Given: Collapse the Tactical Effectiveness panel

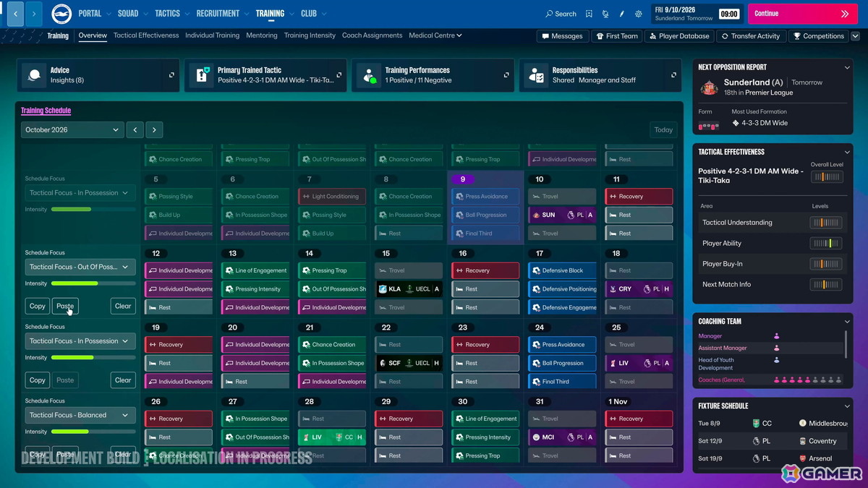Looking at the screenshot, I should pos(847,152).
